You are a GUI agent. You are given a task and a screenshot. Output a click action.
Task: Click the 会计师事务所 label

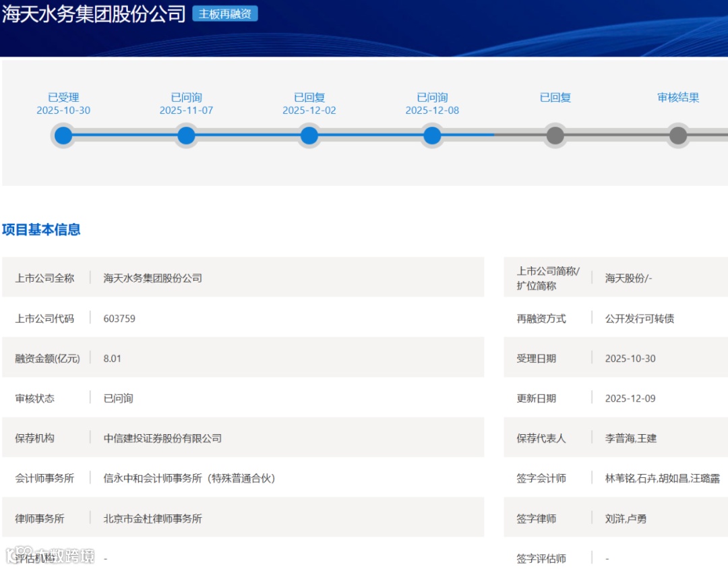tap(44, 479)
